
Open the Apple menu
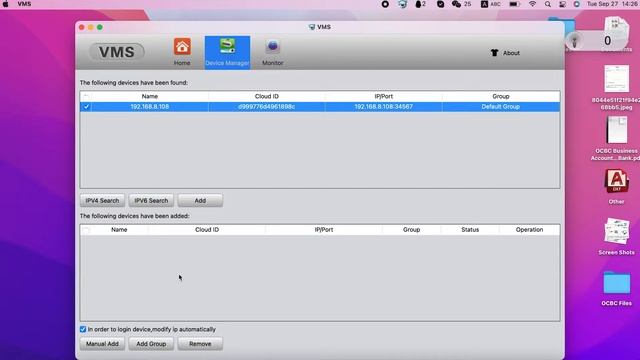6,4
